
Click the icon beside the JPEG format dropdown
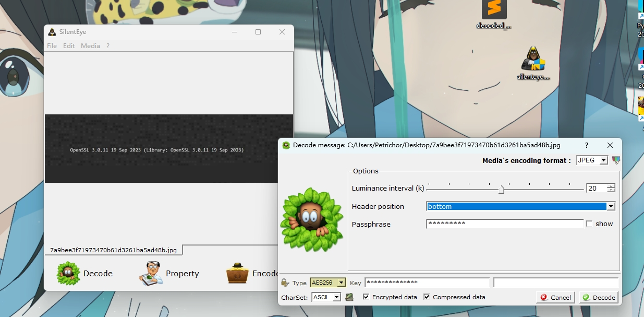616,160
